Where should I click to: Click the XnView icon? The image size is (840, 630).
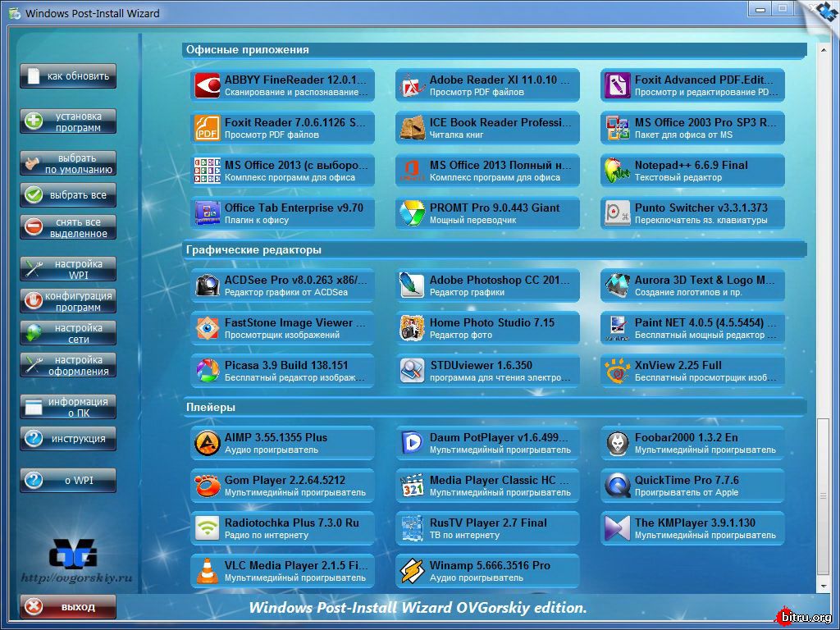(617, 371)
